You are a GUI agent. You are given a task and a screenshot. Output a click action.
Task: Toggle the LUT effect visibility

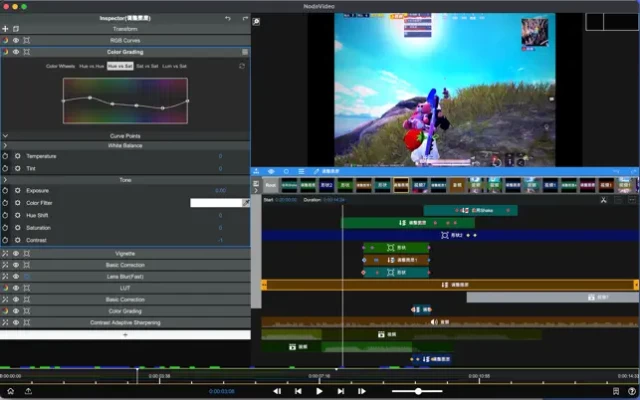click(16, 288)
